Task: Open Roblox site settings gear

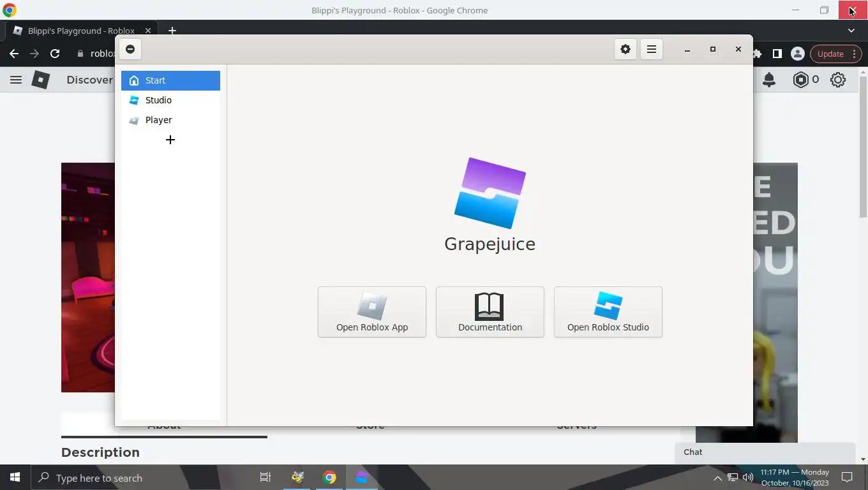Action: click(x=838, y=80)
